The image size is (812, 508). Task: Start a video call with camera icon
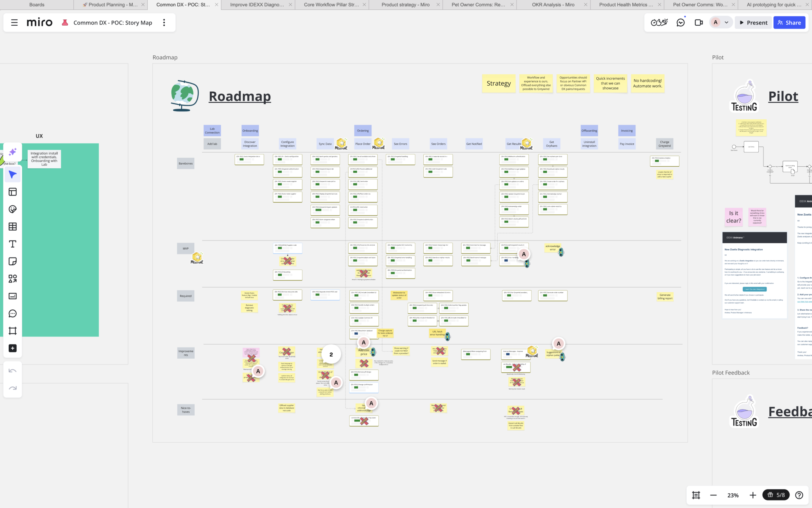(x=699, y=23)
